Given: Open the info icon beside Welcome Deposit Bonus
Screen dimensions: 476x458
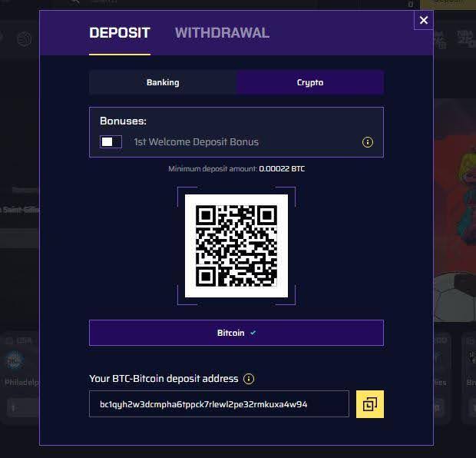Looking at the screenshot, I should click(368, 142).
